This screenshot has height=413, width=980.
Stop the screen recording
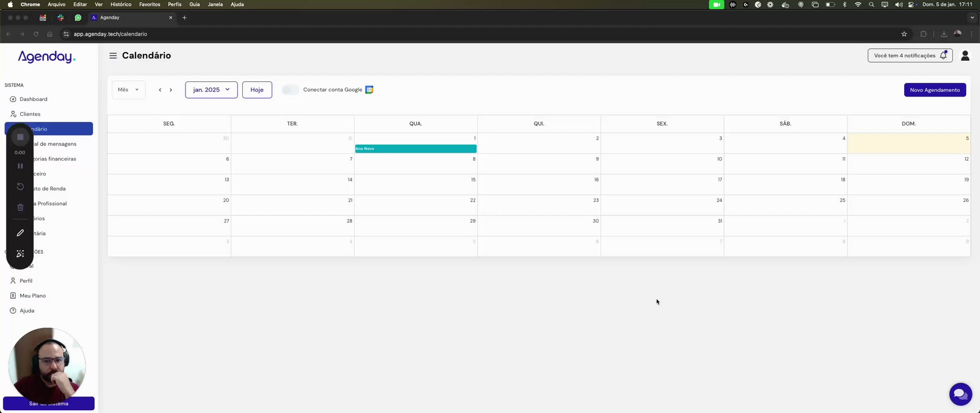tap(20, 137)
